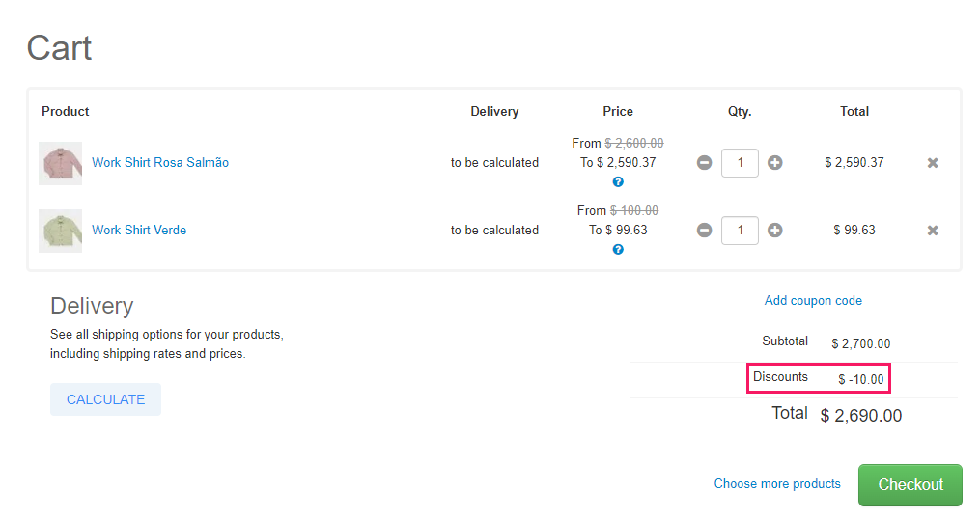Viewport: 980px width, 519px height.
Task: Click the cart Total amount
Action: [860, 416]
